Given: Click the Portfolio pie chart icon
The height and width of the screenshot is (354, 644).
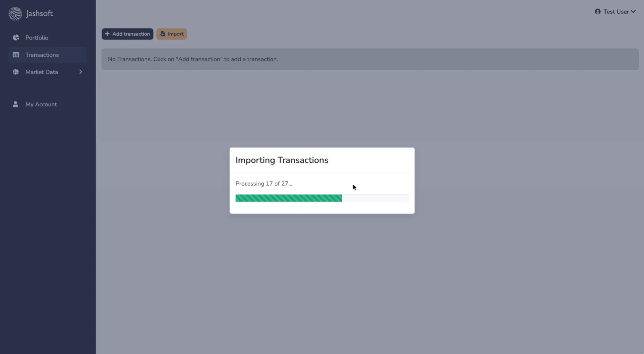Looking at the screenshot, I should (x=16, y=37).
